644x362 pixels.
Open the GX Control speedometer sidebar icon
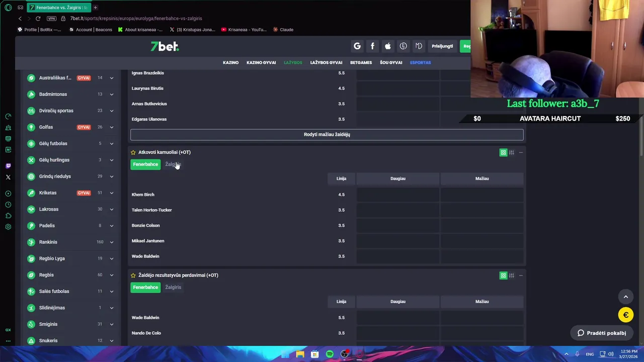point(8,117)
